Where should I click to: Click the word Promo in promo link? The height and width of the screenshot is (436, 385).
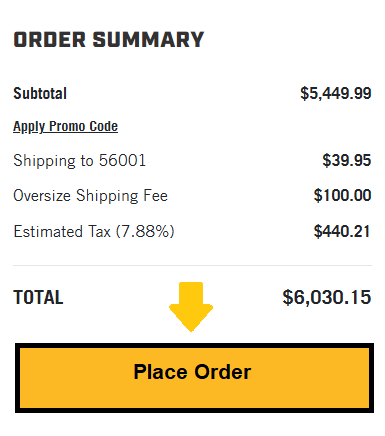(67, 127)
